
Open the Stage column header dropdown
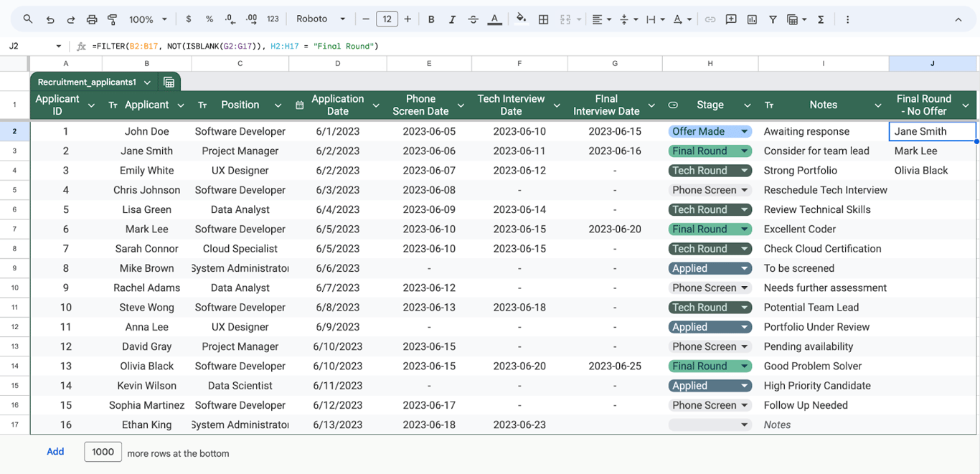(747, 105)
